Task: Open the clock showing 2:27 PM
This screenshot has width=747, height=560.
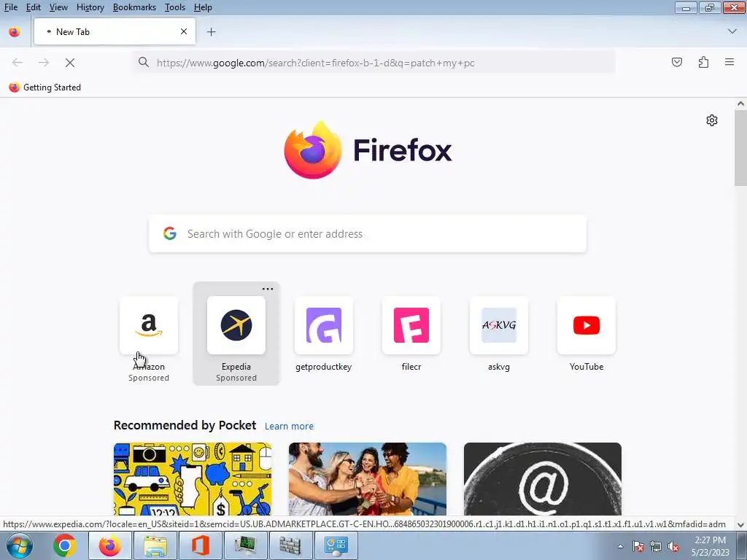Action: click(710, 545)
